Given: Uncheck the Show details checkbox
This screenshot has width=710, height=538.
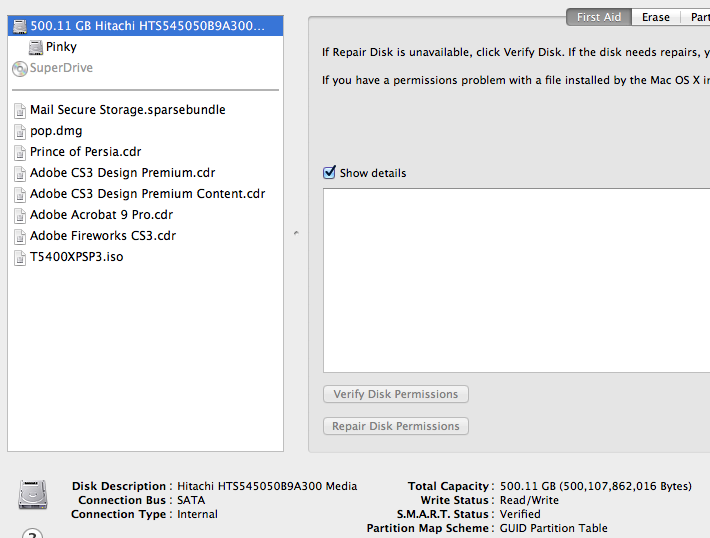Looking at the screenshot, I should click(329, 173).
